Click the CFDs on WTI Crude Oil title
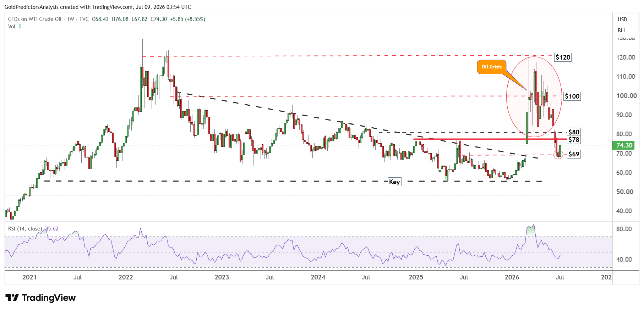Screen dimensions: 644x311 pyautogui.click(x=35, y=19)
